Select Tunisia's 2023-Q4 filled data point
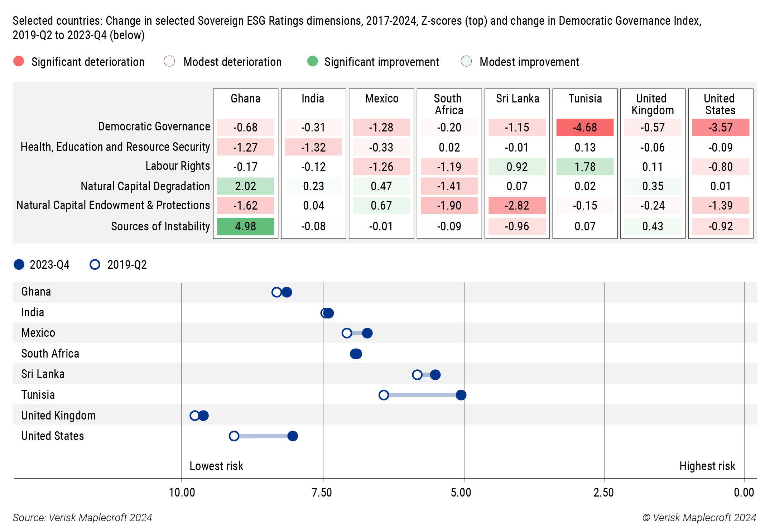Viewport: 770px width, 532px height. pos(461,395)
